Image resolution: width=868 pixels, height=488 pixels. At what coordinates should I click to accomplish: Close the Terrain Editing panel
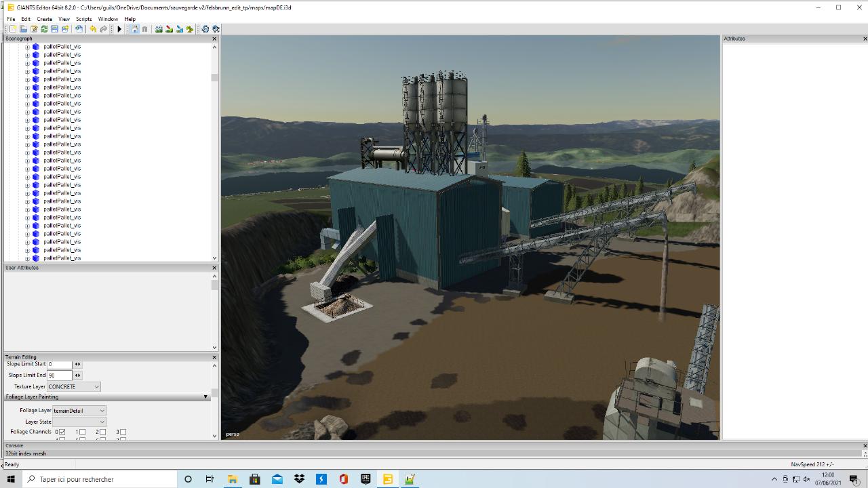pos(214,357)
